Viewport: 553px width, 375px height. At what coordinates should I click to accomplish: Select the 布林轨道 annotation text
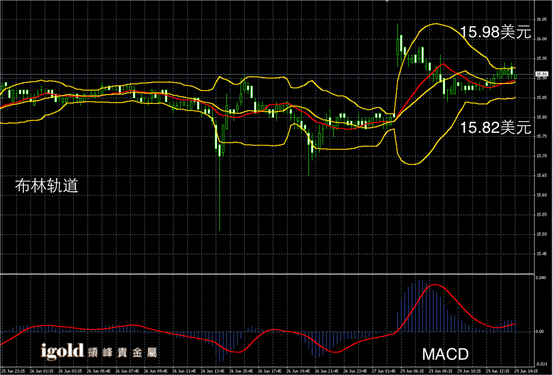point(47,186)
